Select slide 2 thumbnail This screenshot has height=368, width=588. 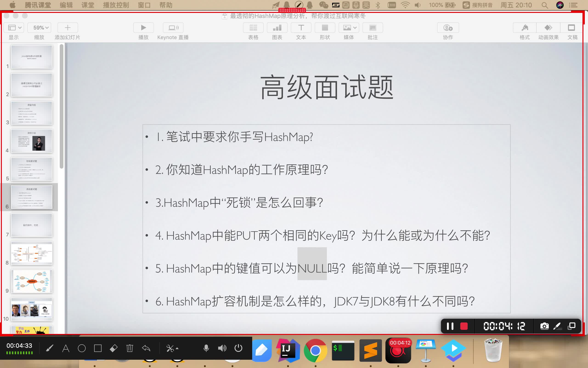click(x=32, y=85)
